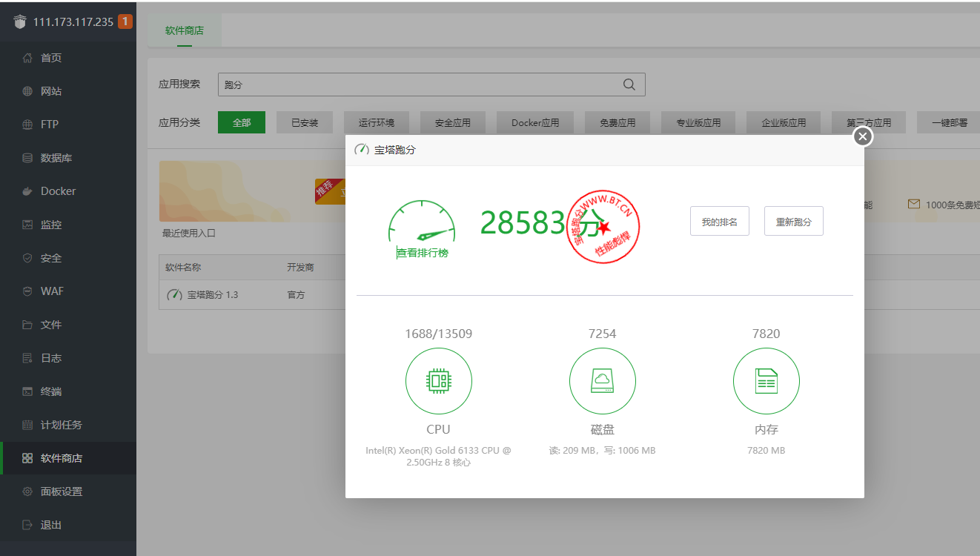Click the 宝塔跑分 1.3 software name
980x556 pixels.
pos(213,295)
